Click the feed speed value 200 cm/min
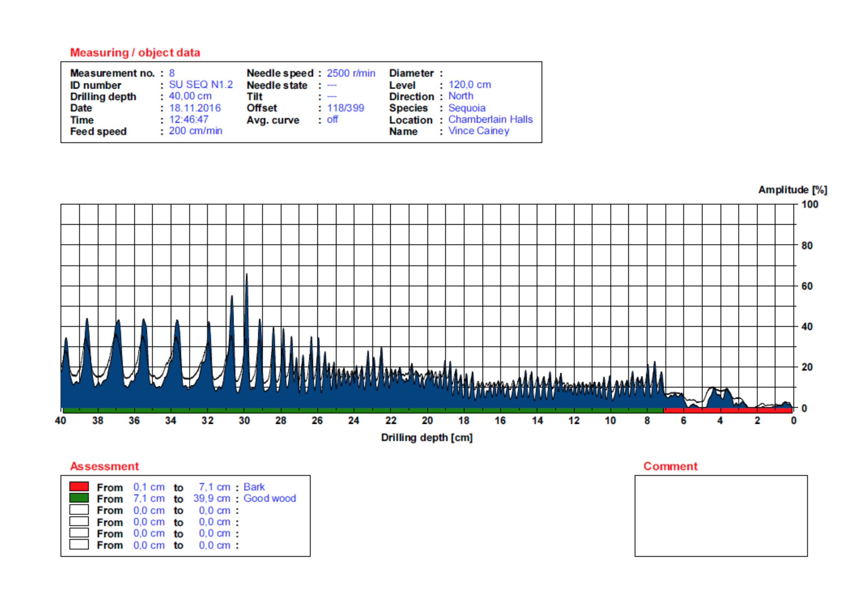The width and height of the screenshot is (868, 607). pyautogui.click(x=196, y=131)
